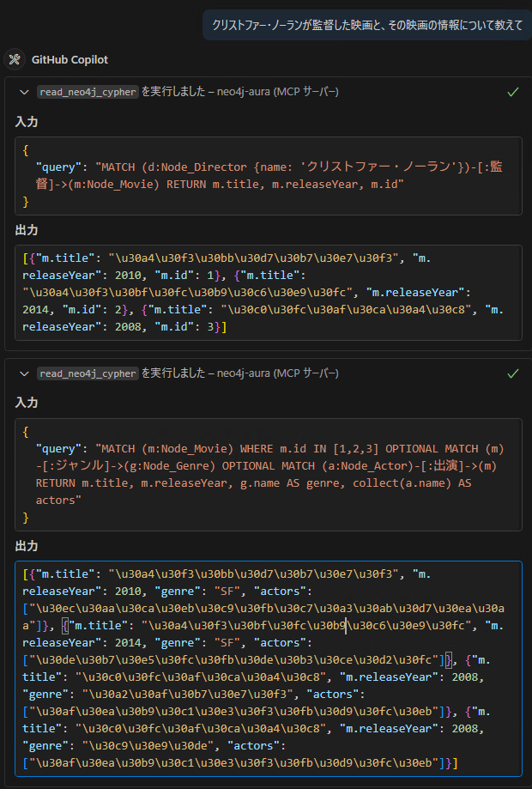Image resolution: width=532 pixels, height=789 pixels.
Task: Click the GitHub Copilot tools avatar icon
Action: pos(15,59)
